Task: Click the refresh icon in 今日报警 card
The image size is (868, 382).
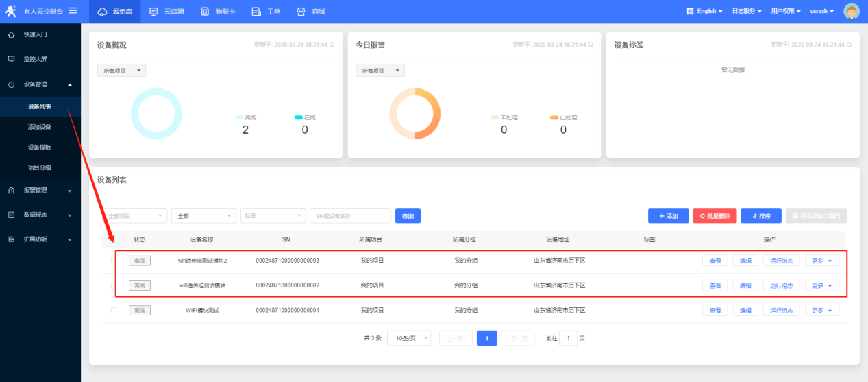Action: 591,45
